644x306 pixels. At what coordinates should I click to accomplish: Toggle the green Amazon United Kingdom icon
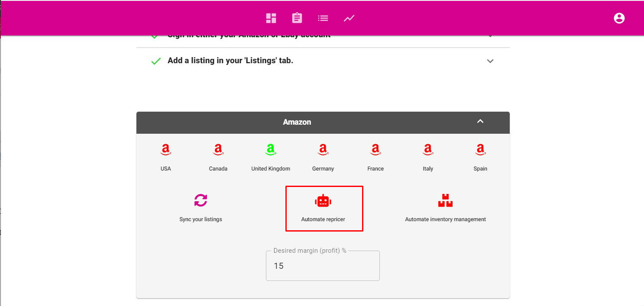coord(271,150)
